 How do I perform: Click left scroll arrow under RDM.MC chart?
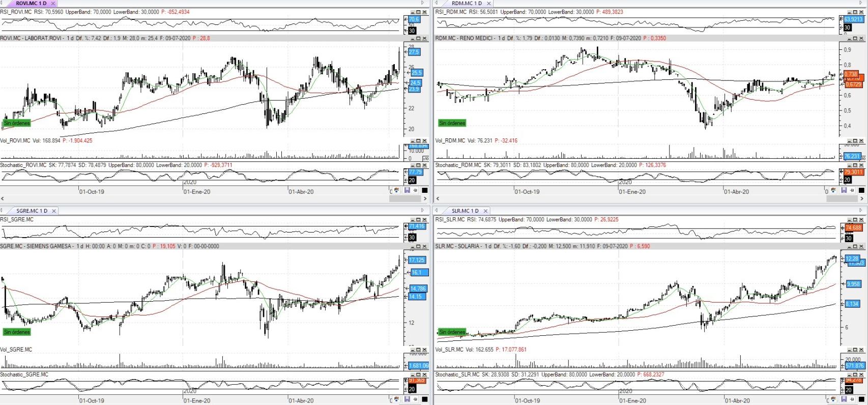click(x=437, y=198)
